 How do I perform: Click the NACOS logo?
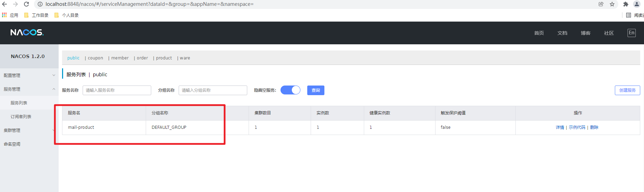(27, 32)
